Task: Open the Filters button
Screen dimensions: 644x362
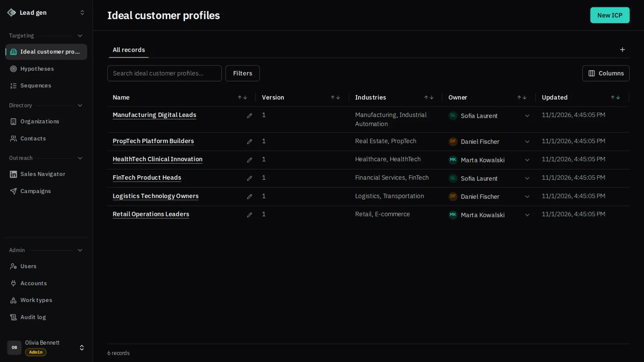Action: coord(242,73)
